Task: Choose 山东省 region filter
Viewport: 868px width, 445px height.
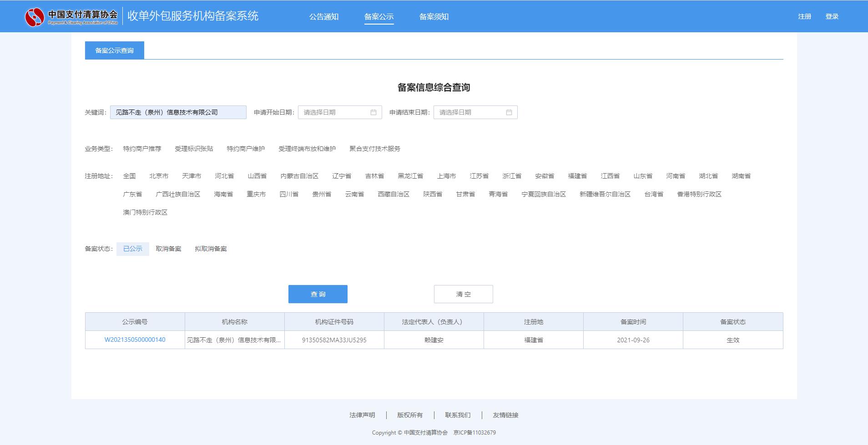Action: [643, 176]
